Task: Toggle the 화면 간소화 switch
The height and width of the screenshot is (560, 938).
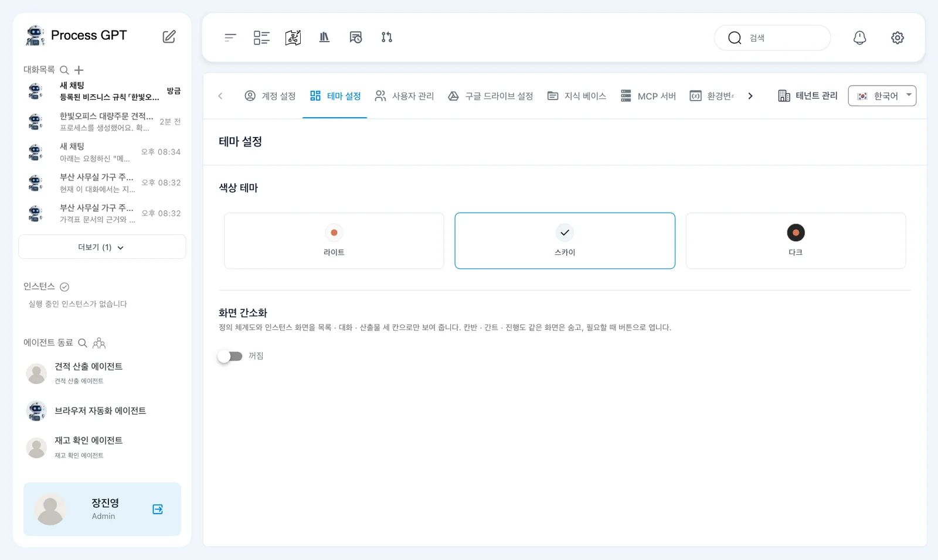Action: point(230,356)
